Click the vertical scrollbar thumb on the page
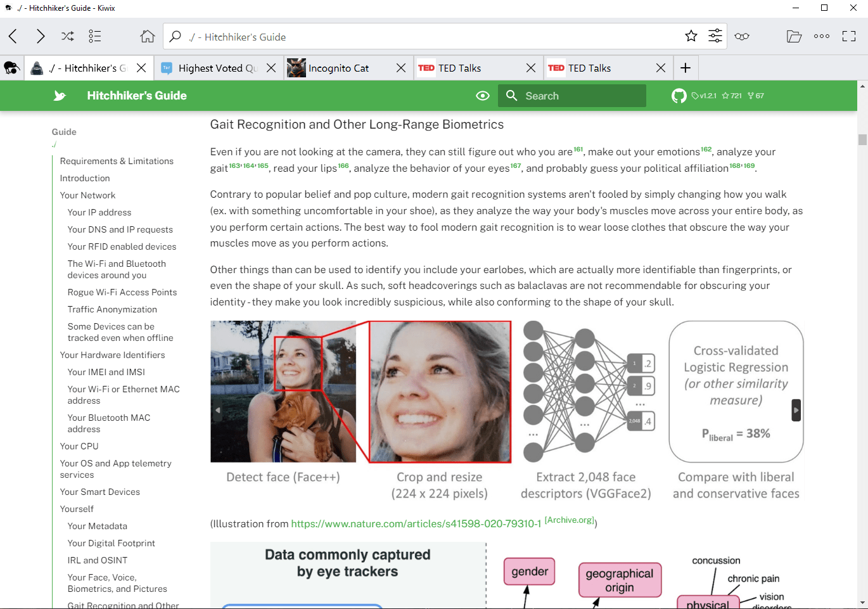This screenshot has width=868, height=609. [862, 139]
